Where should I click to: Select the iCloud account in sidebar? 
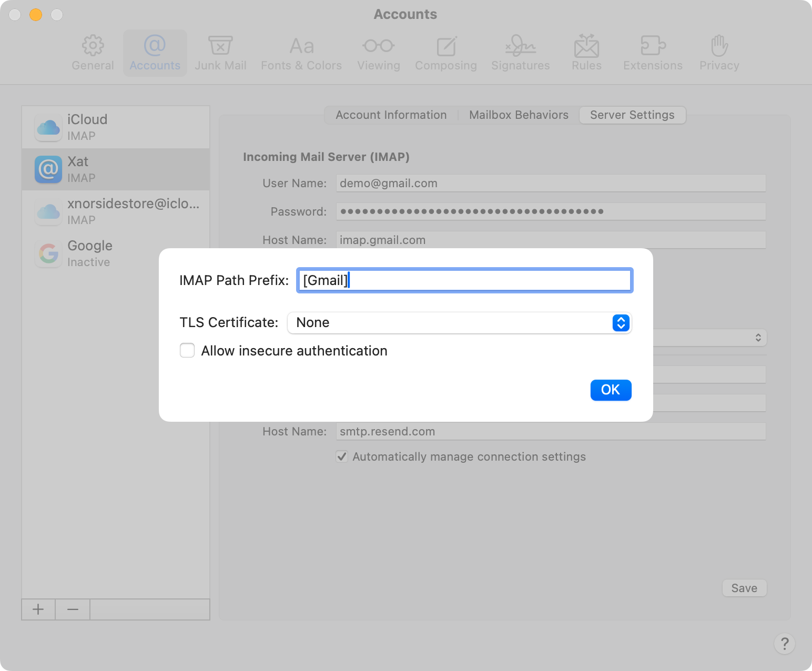click(x=116, y=127)
